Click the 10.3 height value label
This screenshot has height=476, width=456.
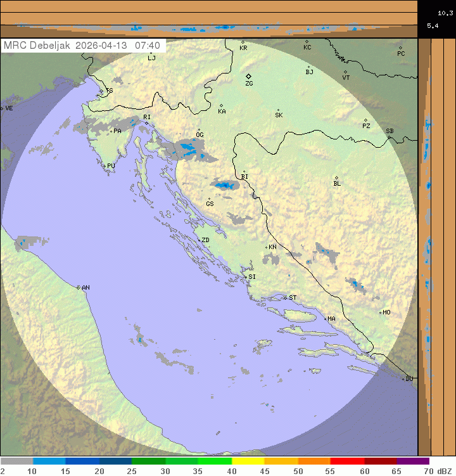[445, 13]
